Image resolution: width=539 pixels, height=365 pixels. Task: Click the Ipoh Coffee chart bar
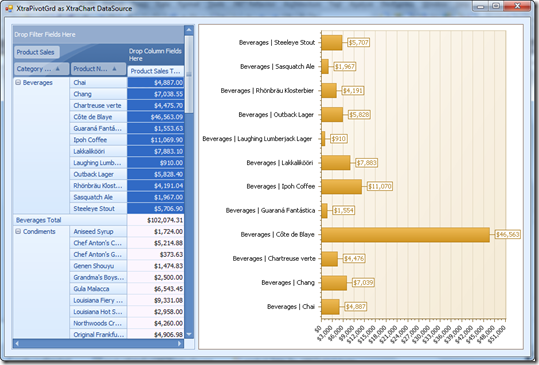[342, 187]
